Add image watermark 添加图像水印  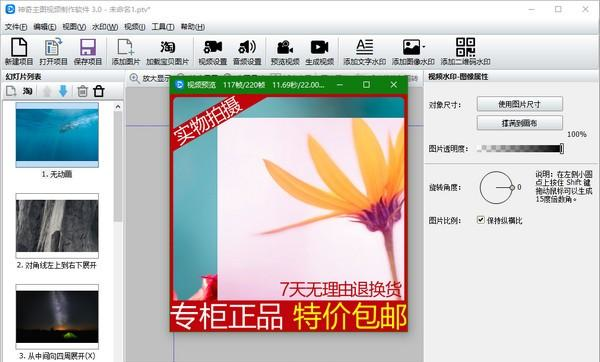click(413, 51)
